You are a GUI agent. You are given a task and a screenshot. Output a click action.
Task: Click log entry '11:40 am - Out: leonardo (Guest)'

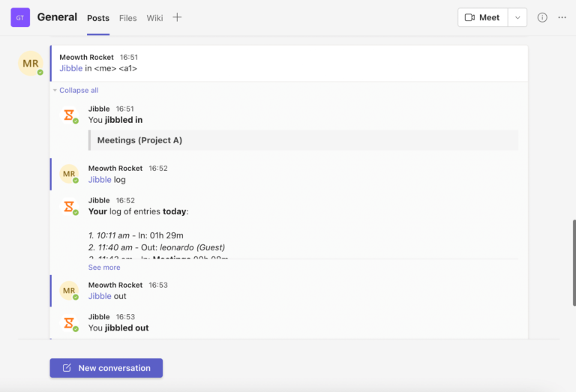[x=157, y=247]
